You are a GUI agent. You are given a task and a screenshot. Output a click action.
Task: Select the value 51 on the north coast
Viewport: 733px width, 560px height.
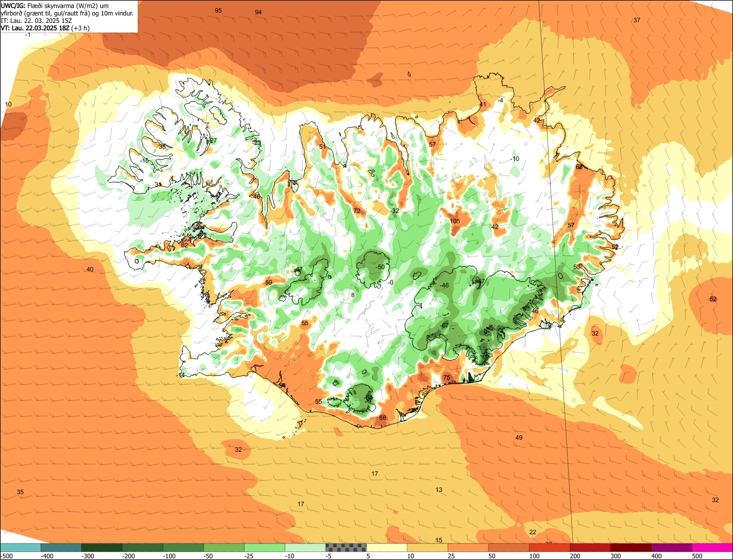[322, 147]
